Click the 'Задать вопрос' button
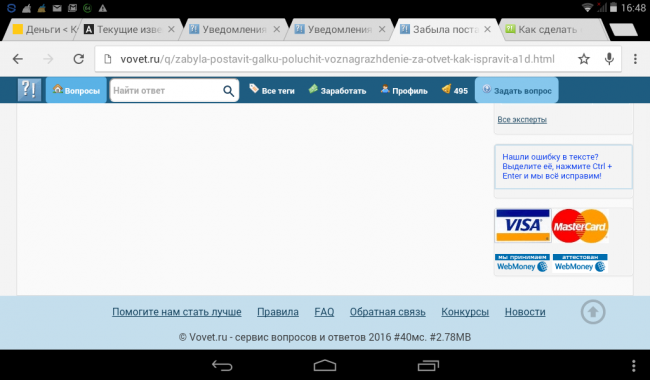The image size is (650, 380). [x=517, y=90]
